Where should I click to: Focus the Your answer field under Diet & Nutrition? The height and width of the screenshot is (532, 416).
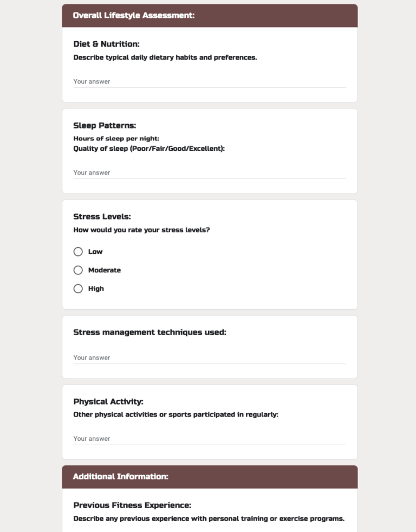click(x=210, y=81)
